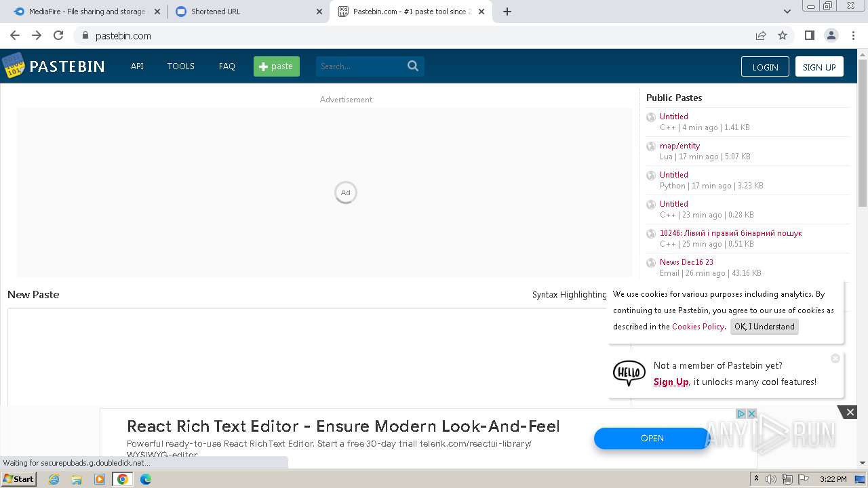Image resolution: width=868 pixels, height=488 pixels.
Task: Close the Shortened URL tab
Action: [319, 12]
